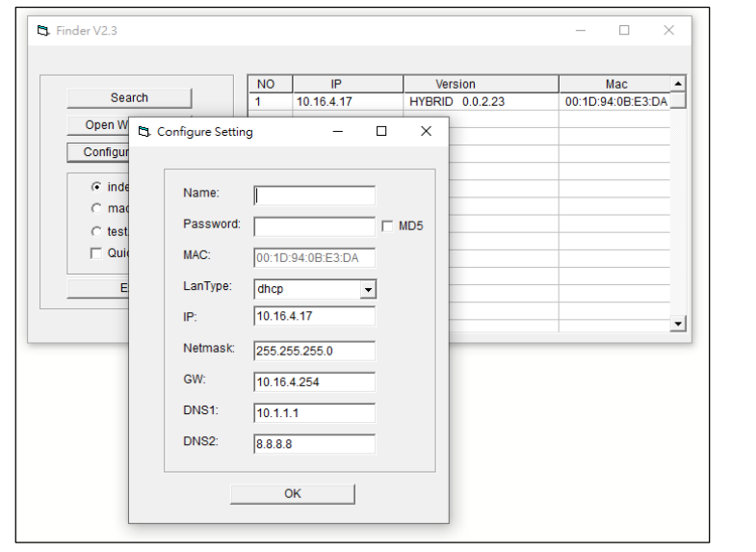Maximize the Finder V2.3 window
This screenshot has height=552, width=756.
[624, 31]
